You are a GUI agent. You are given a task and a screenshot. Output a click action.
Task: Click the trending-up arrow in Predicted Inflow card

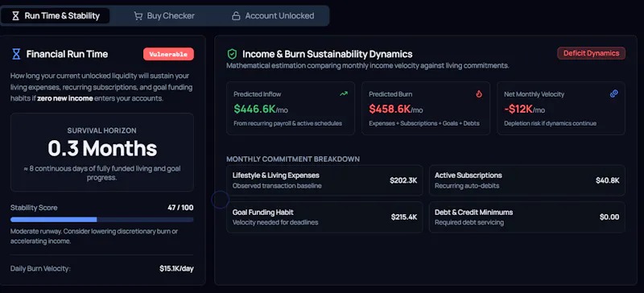pos(344,93)
